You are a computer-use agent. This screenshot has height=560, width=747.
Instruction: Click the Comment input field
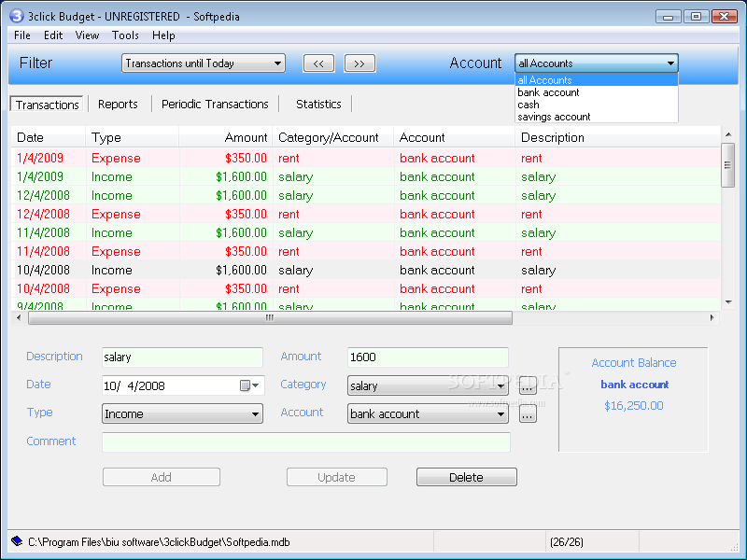pyautogui.click(x=306, y=441)
